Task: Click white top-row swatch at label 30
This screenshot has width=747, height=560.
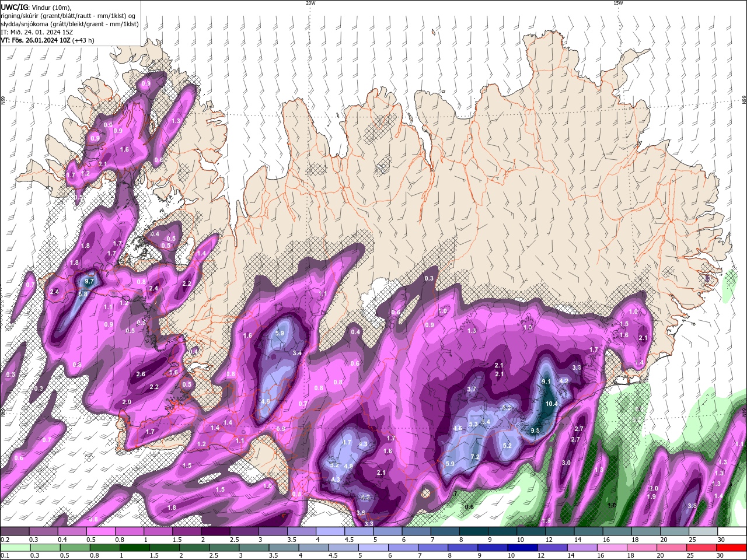Action: pyautogui.click(x=731, y=531)
